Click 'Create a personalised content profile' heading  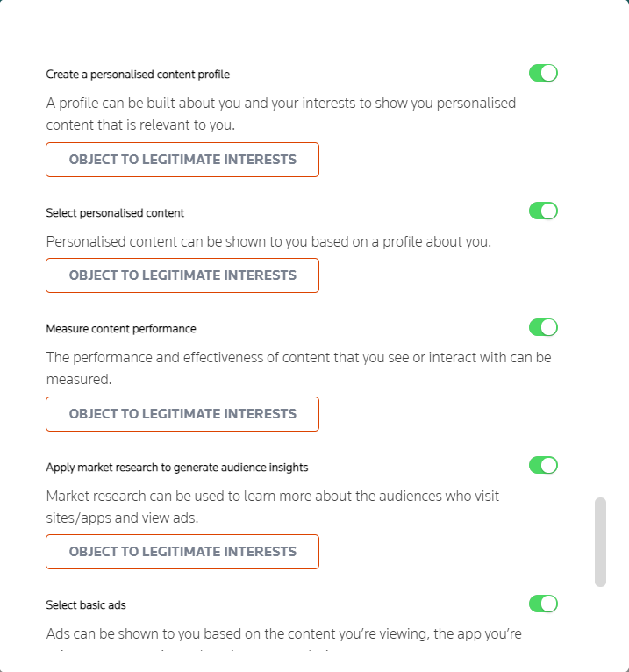pyautogui.click(x=138, y=75)
